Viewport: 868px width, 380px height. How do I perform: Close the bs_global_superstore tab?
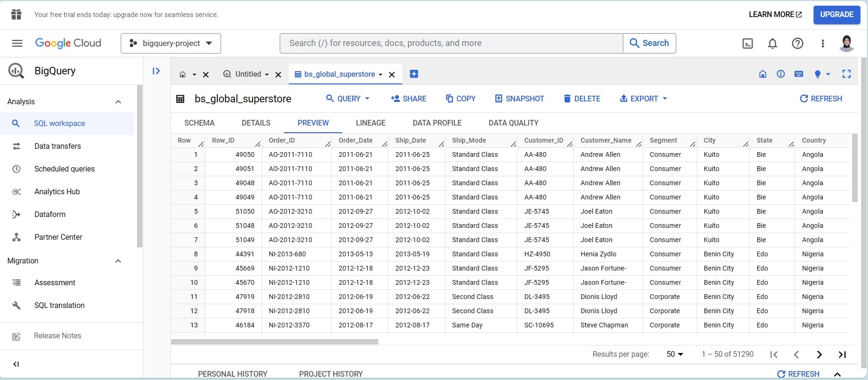[x=392, y=74]
